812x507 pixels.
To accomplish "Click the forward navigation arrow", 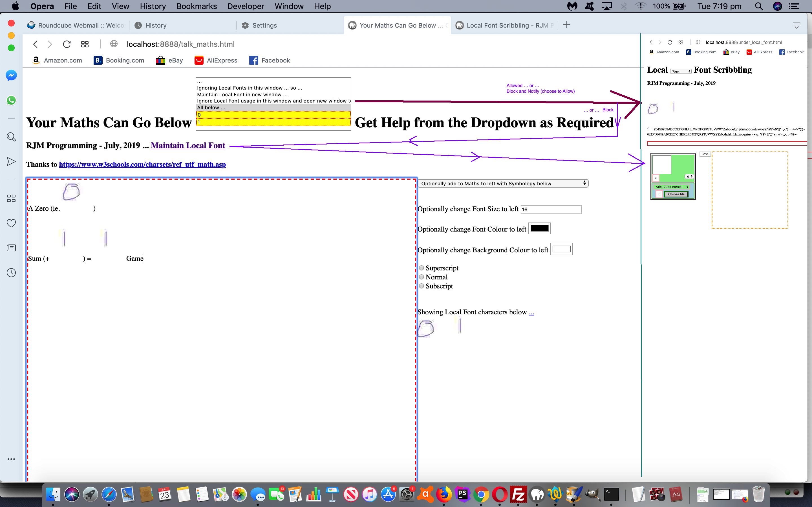I will tap(50, 44).
